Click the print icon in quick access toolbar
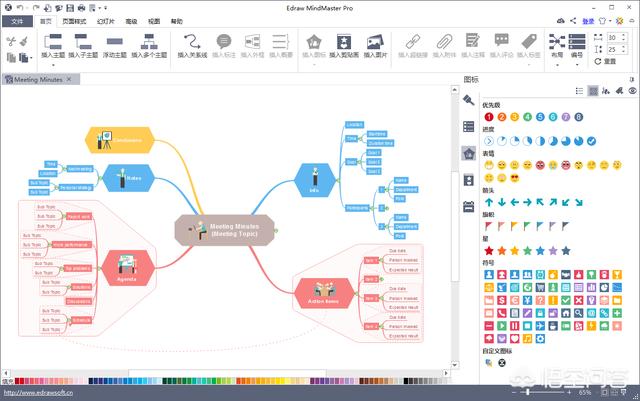Viewport: 640px width, 401px height. [x=81, y=8]
